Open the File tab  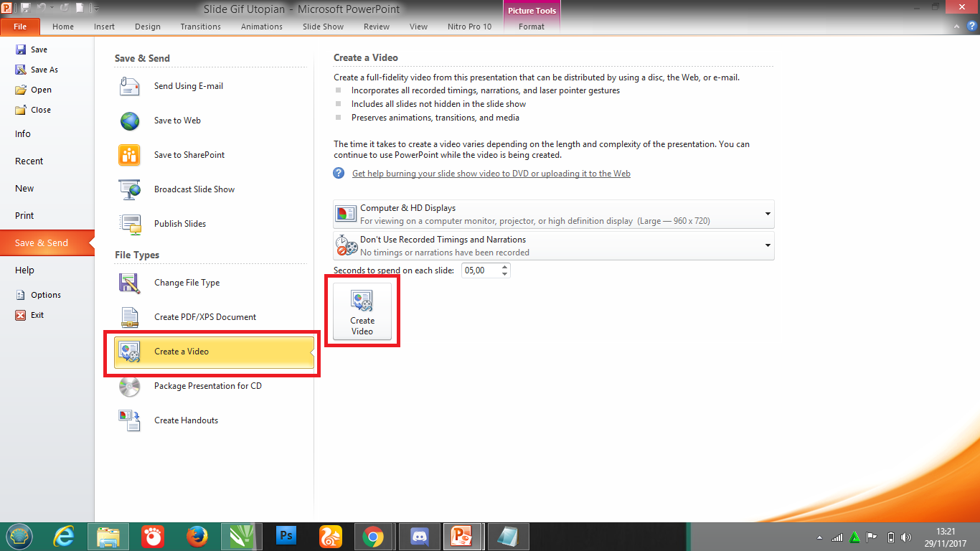point(20,27)
